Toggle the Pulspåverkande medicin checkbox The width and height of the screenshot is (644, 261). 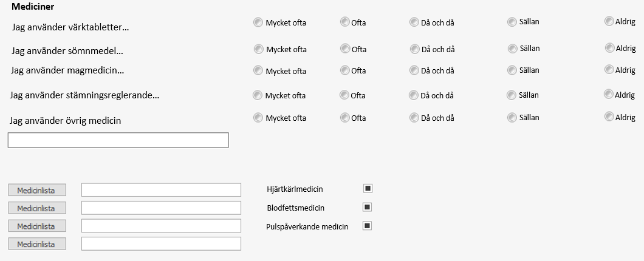(367, 226)
